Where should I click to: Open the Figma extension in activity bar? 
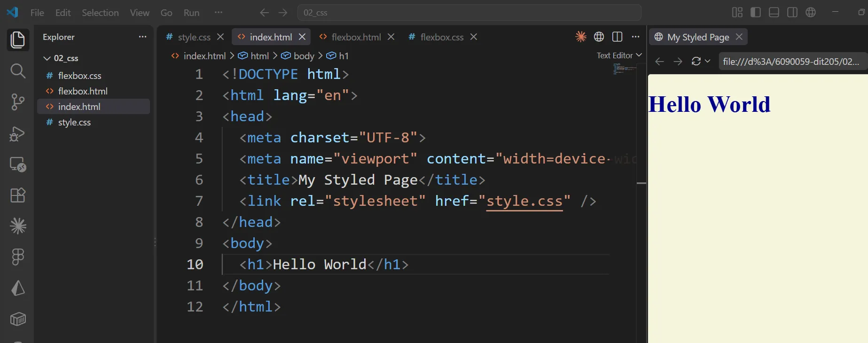tap(18, 257)
